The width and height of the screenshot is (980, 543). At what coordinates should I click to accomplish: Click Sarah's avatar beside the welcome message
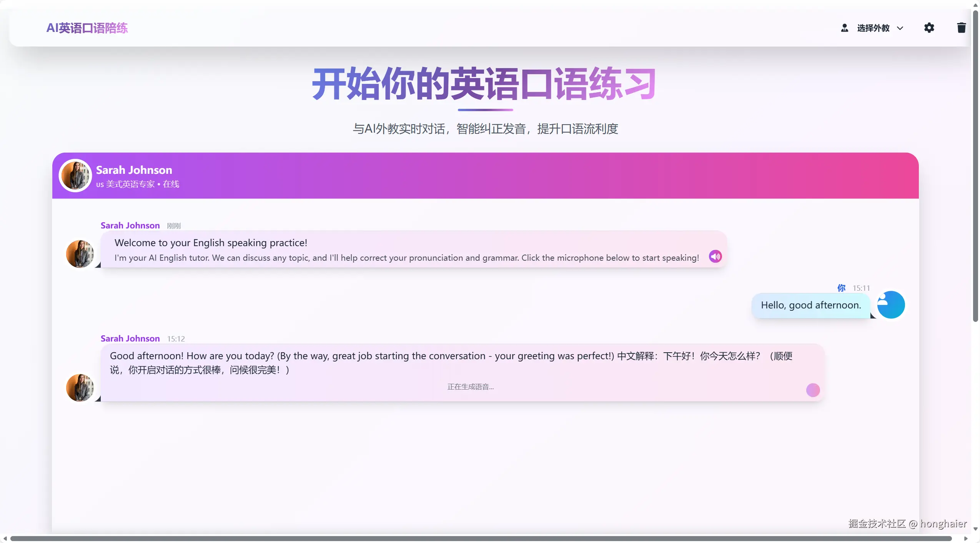80,254
